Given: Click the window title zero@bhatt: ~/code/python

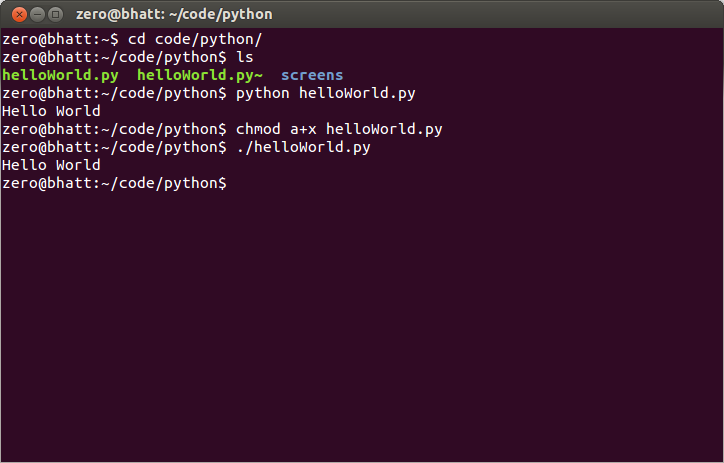Looking at the screenshot, I should [173, 14].
